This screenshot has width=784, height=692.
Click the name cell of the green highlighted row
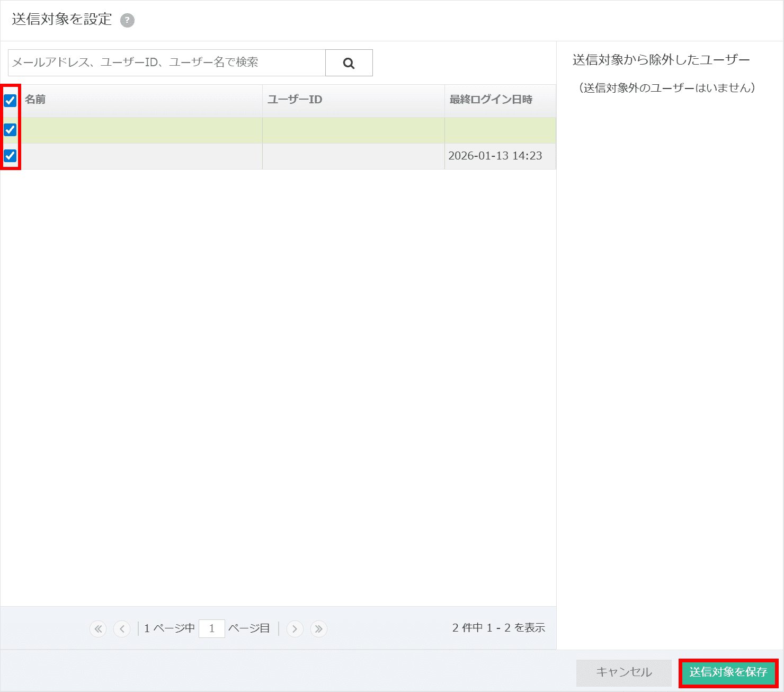point(141,130)
